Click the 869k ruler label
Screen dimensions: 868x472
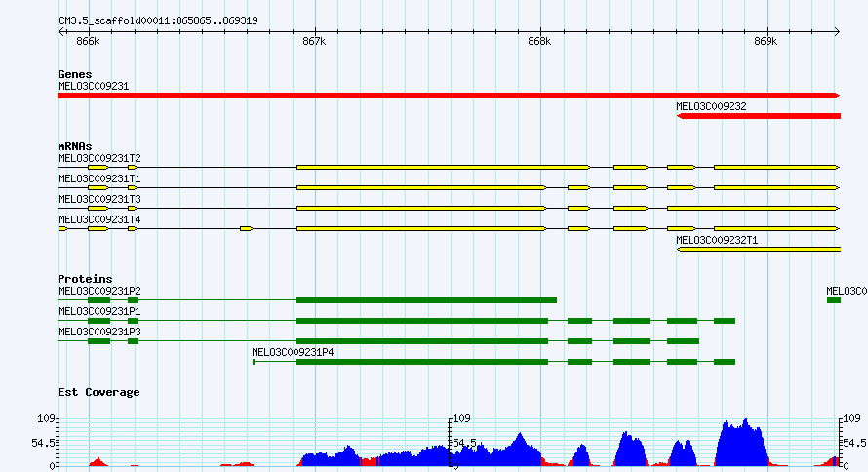click(x=766, y=42)
